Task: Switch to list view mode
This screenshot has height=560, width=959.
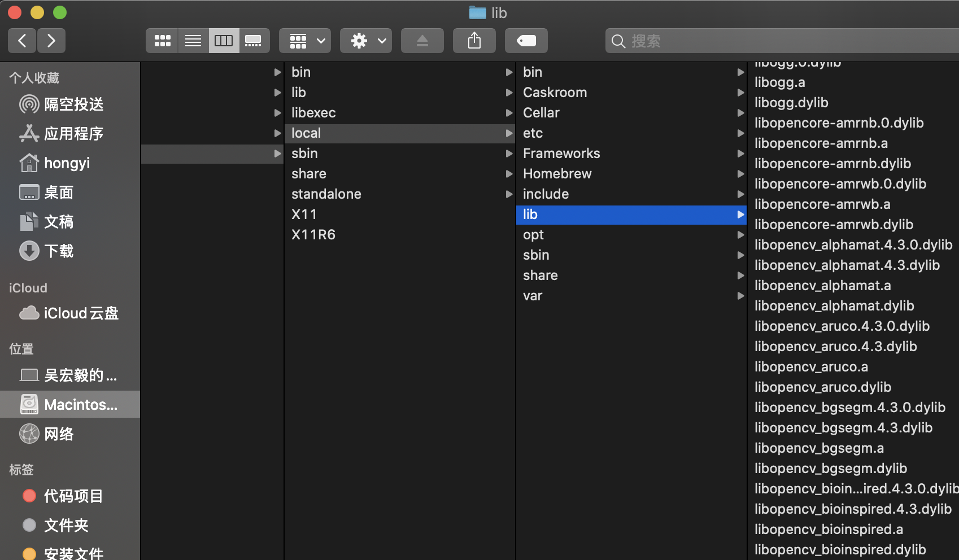Action: (x=193, y=40)
